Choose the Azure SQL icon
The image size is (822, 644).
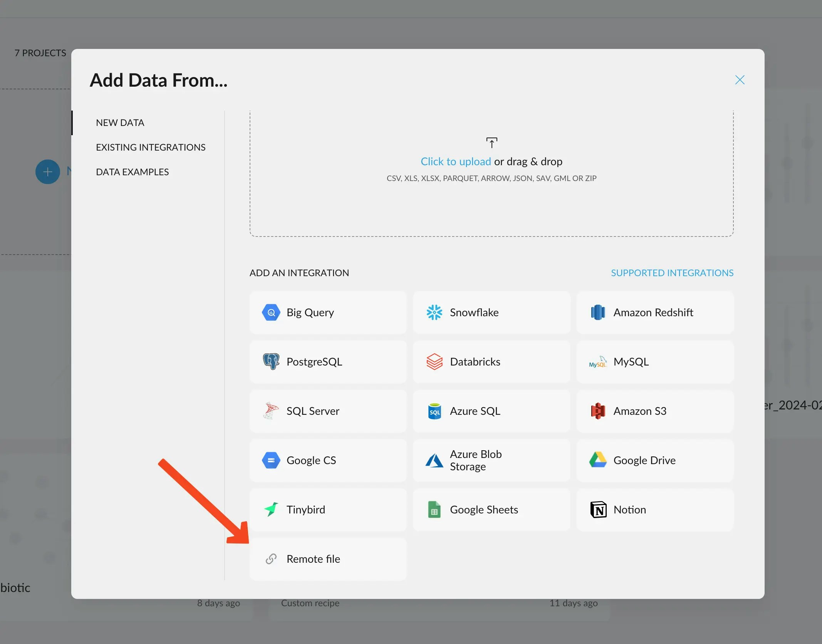point(434,411)
